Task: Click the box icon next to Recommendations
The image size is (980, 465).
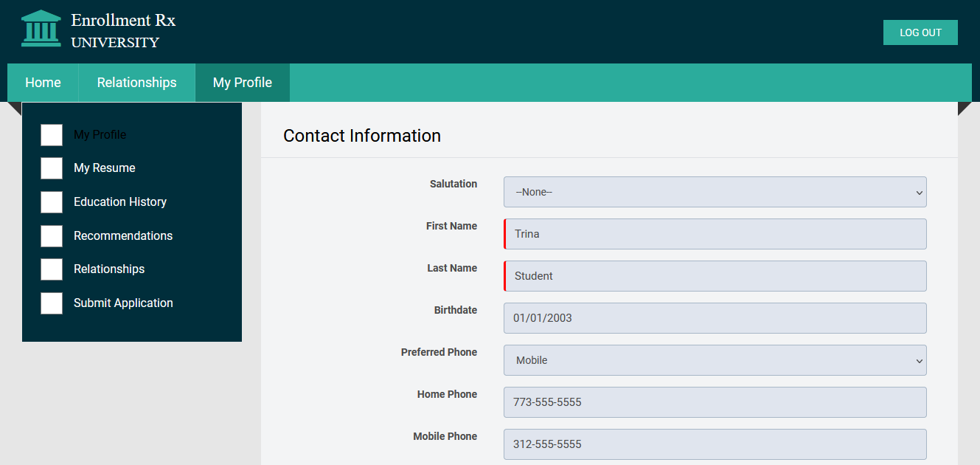Action: pyautogui.click(x=52, y=236)
